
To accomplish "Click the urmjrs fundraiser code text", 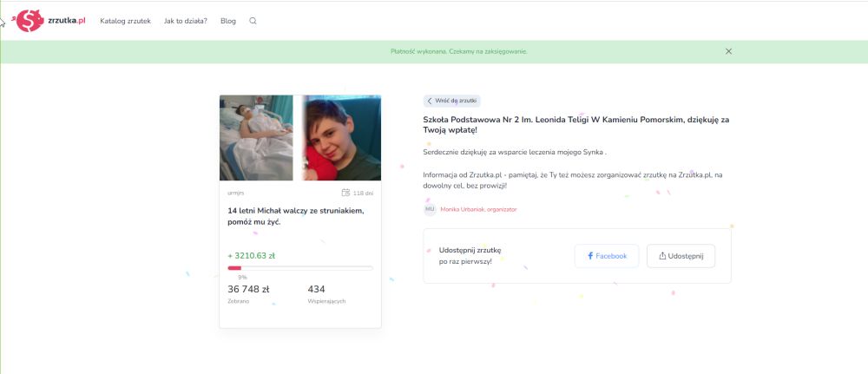I will click(236, 194).
